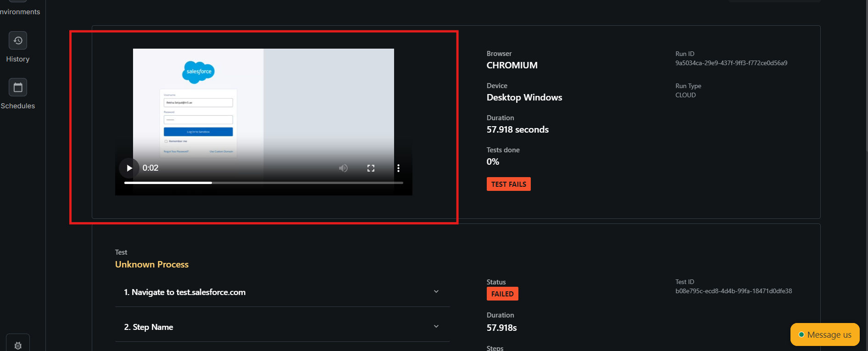Click the Desktop Windows device value

524,97
